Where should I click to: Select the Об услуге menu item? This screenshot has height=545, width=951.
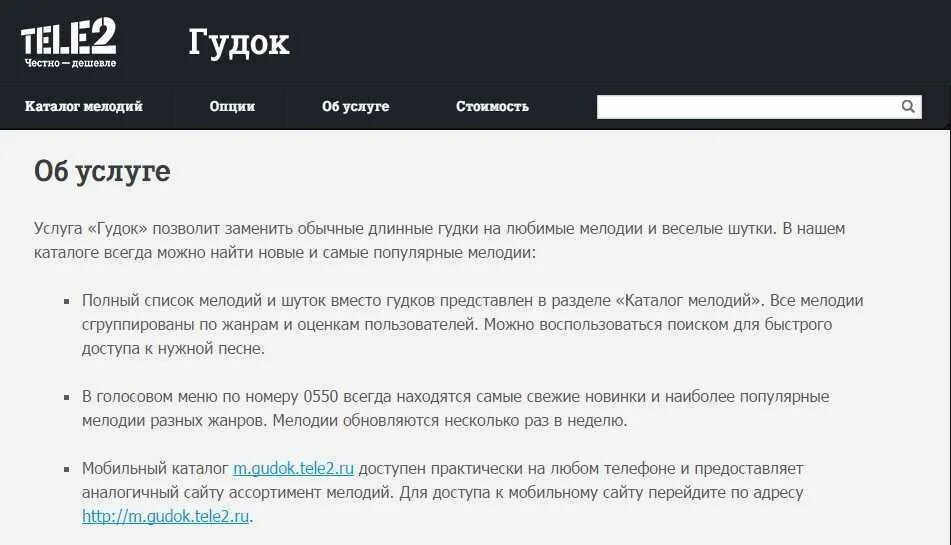point(355,106)
